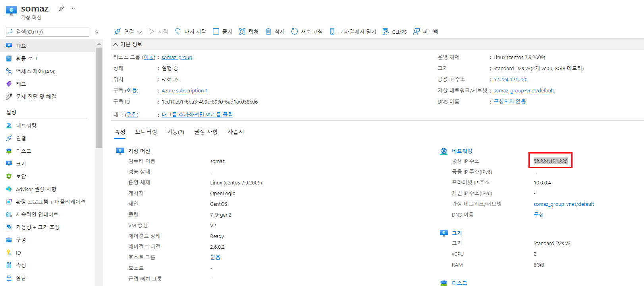
Task: Open somaz_group-vnet/default link in essentials
Action: tap(524, 90)
